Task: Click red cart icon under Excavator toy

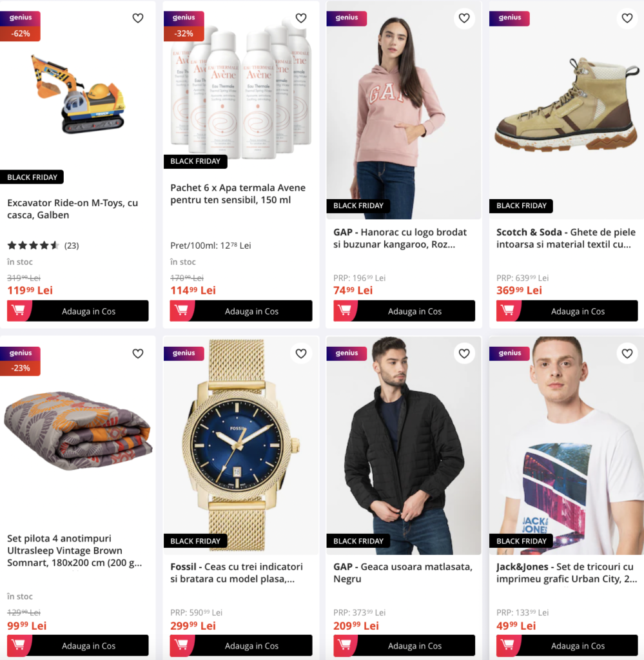Action: click(19, 311)
